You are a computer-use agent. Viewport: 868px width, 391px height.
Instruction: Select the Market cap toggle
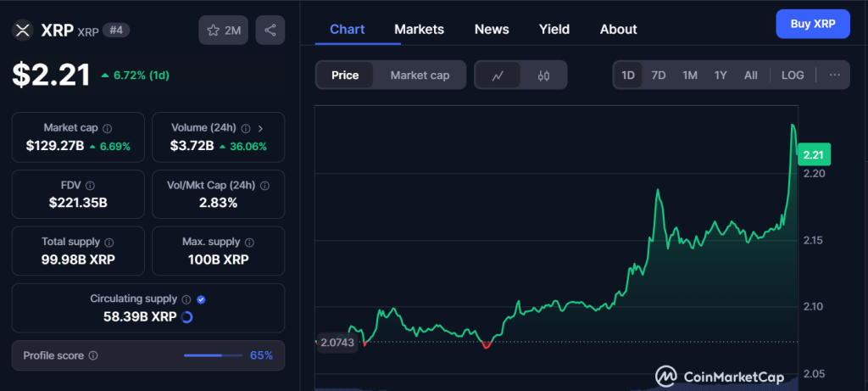coord(420,75)
